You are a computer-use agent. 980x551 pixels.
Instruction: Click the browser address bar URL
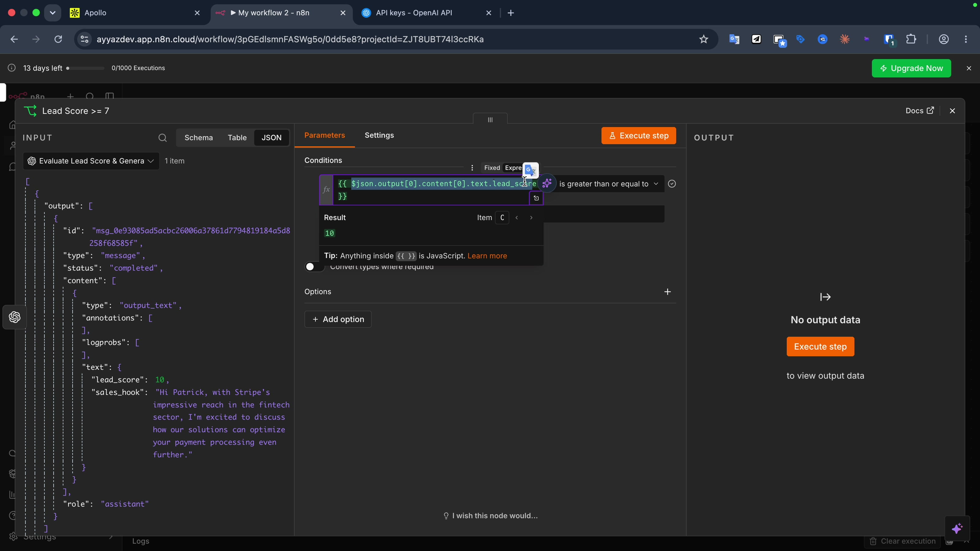point(290,39)
